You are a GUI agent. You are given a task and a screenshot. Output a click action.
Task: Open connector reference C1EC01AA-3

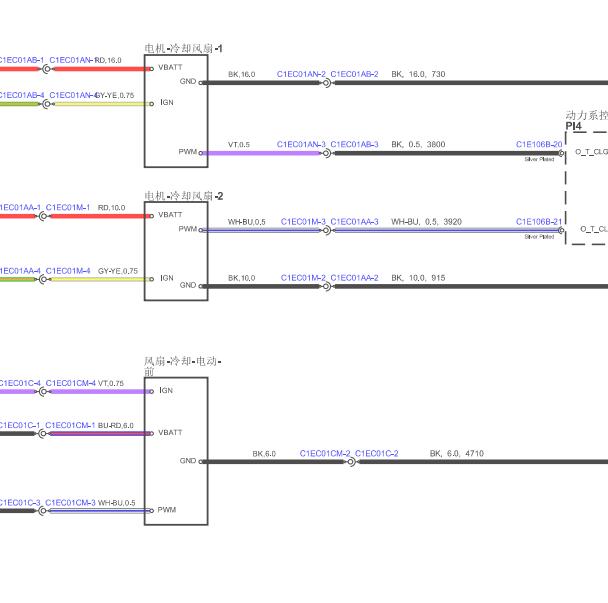[x=354, y=221]
